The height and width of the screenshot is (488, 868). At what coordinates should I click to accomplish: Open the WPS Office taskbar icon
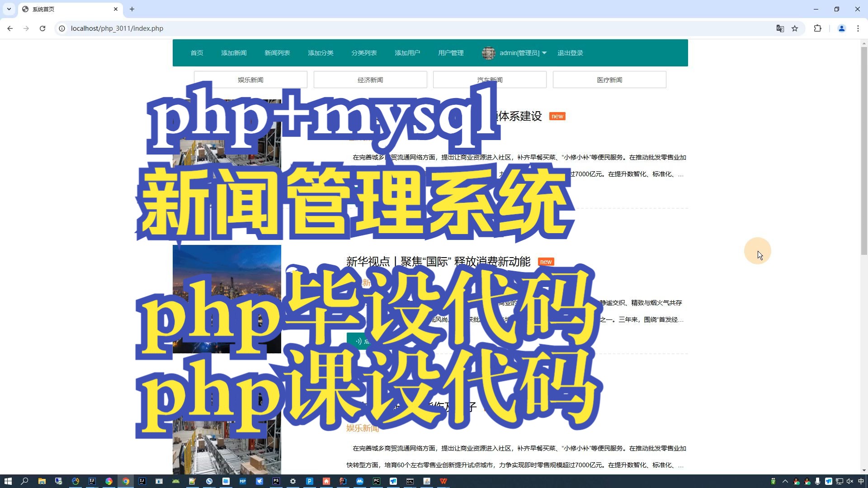[x=443, y=481]
